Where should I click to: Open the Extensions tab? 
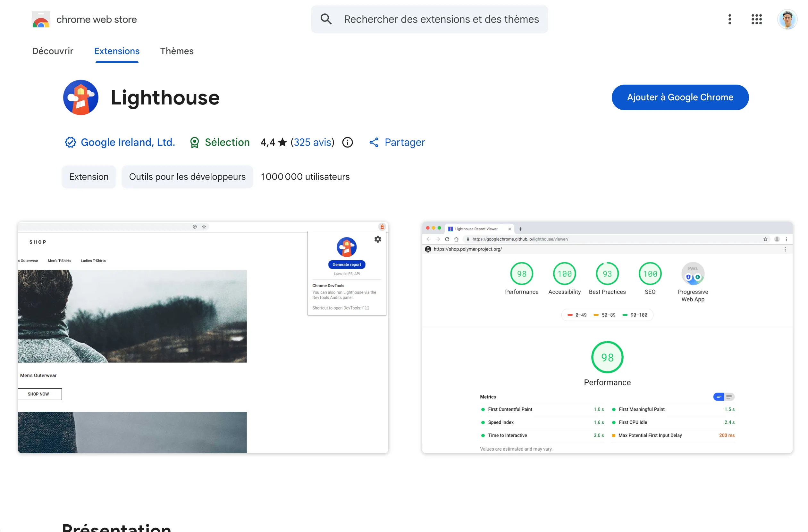click(x=117, y=51)
